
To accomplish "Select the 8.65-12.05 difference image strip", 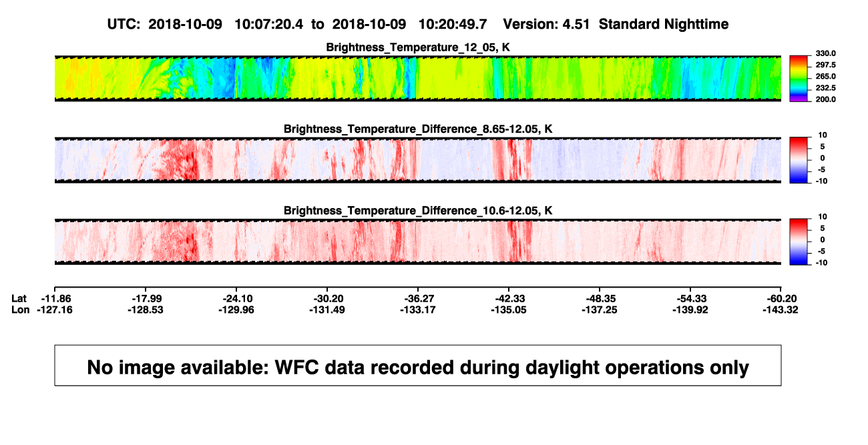I will click(x=418, y=159).
